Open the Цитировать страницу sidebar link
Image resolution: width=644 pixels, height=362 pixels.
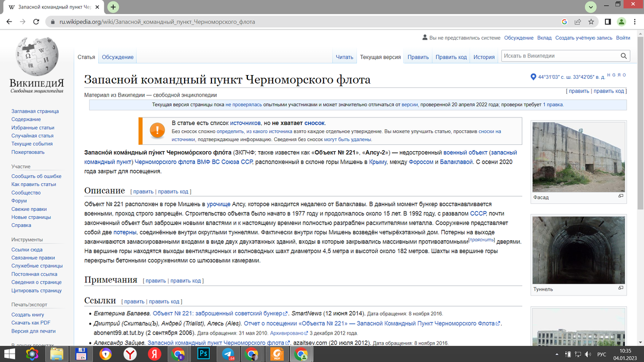pyautogui.click(x=36, y=291)
